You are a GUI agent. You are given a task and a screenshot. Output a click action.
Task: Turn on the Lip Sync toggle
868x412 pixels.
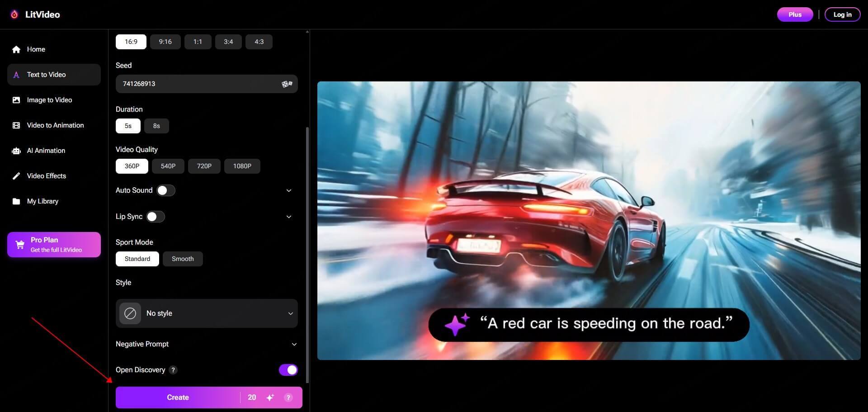point(156,217)
